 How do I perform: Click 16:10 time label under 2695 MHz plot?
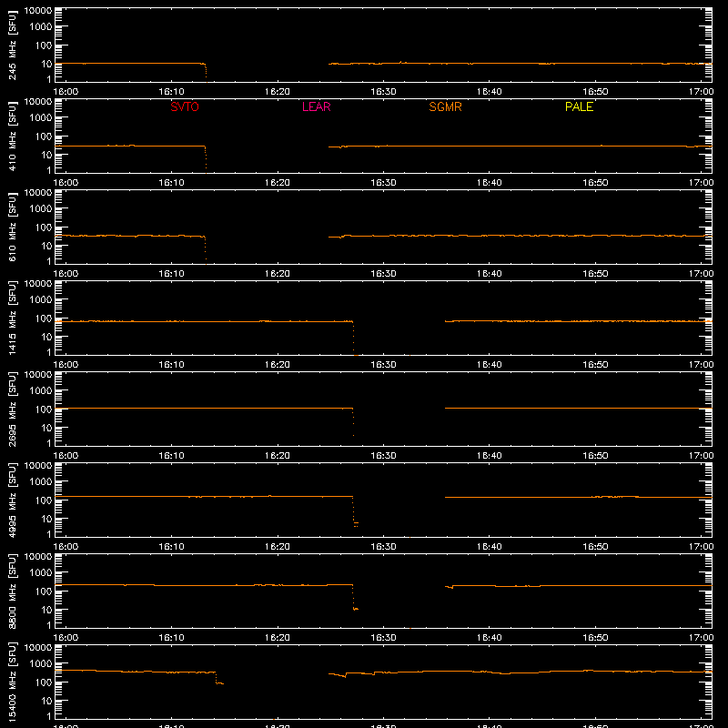[171, 456]
